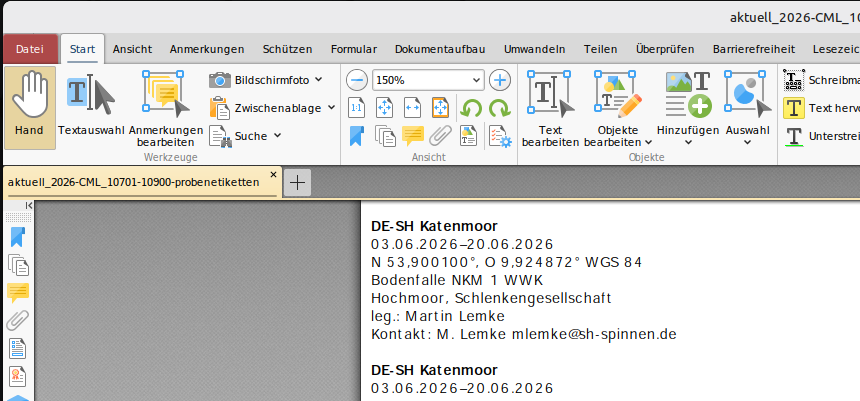Open bookmarks pane in left sidebar

tap(18, 238)
